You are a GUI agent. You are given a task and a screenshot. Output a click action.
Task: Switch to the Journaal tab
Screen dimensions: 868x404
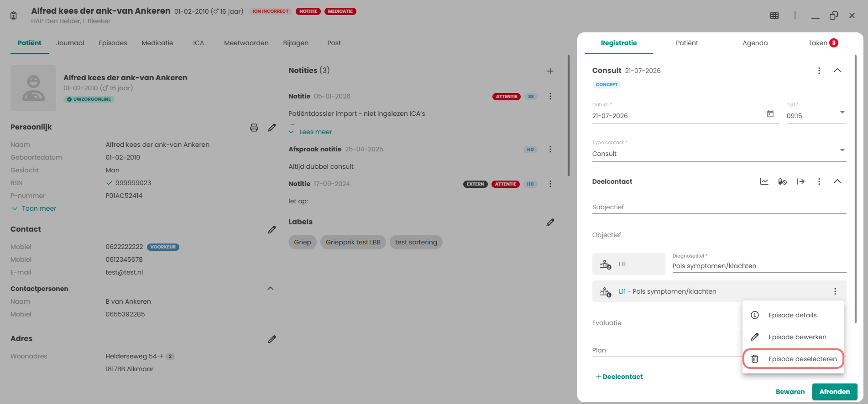click(x=70, y=43)
